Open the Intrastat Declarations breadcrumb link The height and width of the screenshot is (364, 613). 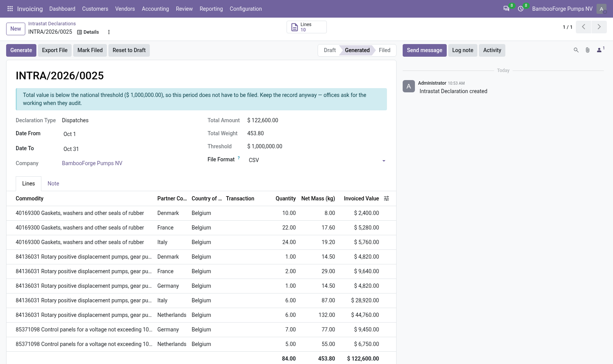[x=52, y=24]
